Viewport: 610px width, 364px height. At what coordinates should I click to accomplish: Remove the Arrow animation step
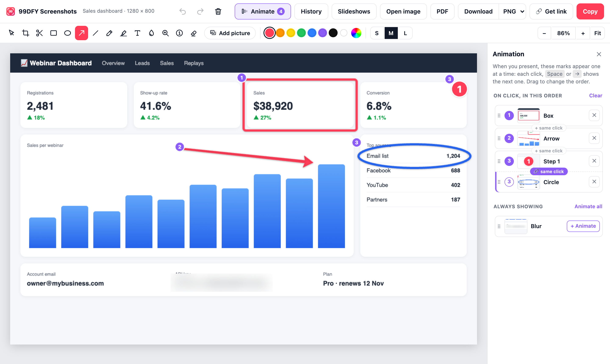click(594, 138)
